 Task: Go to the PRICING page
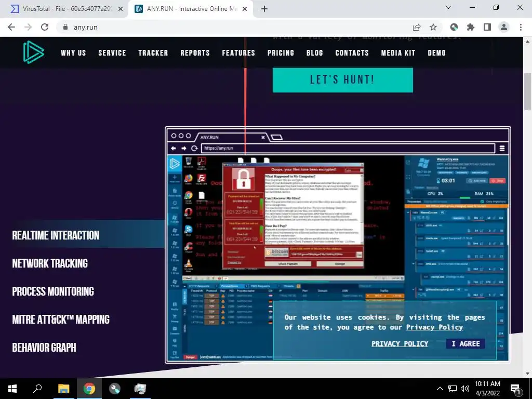(x=281, y=53)
